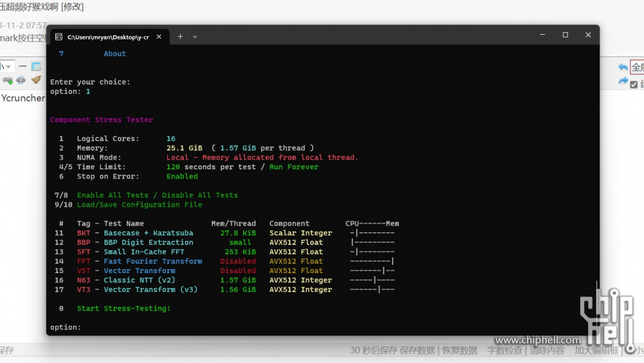Click 'Classic NTT (v2)' test row
Screen dimensions: 644x363
[x=139, y=280]
